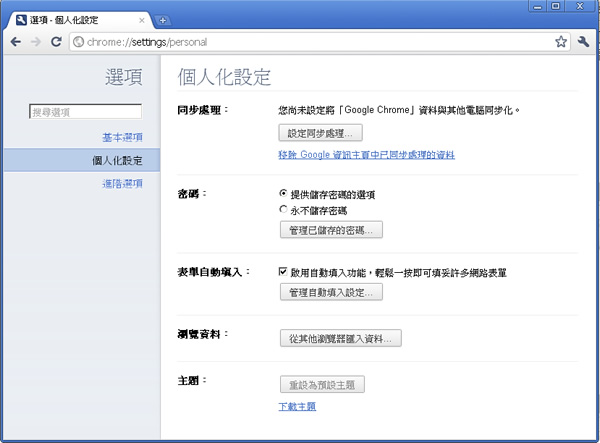Select 永不儲存密碼 radio button
Screen dimensions: 600x443
284,210
